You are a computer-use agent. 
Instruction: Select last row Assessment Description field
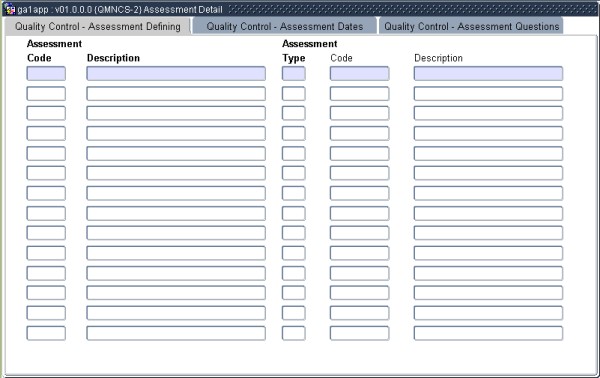tap(176, 333)
